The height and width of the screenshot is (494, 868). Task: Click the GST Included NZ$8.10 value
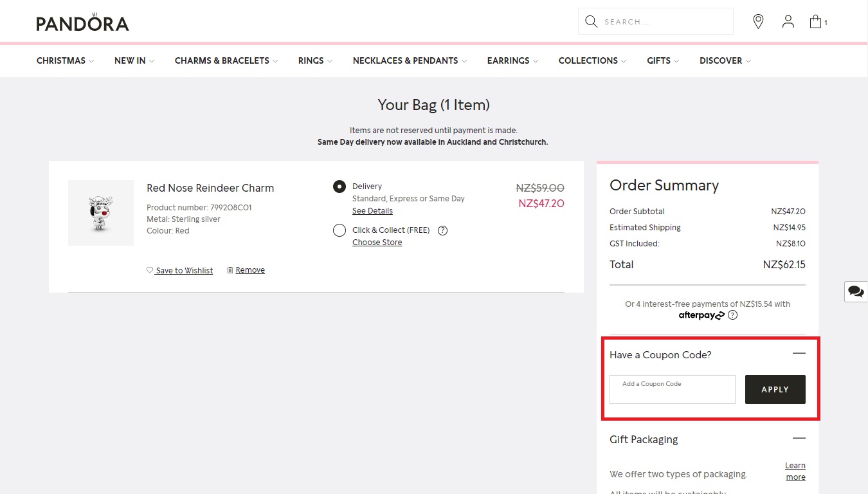(790, 244)
